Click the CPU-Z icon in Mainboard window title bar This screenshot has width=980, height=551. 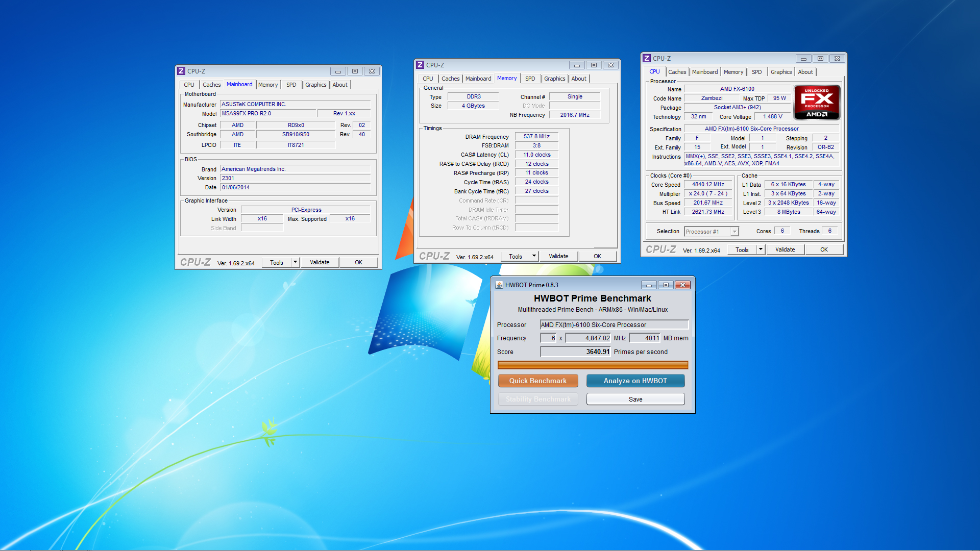click(181, 71)
